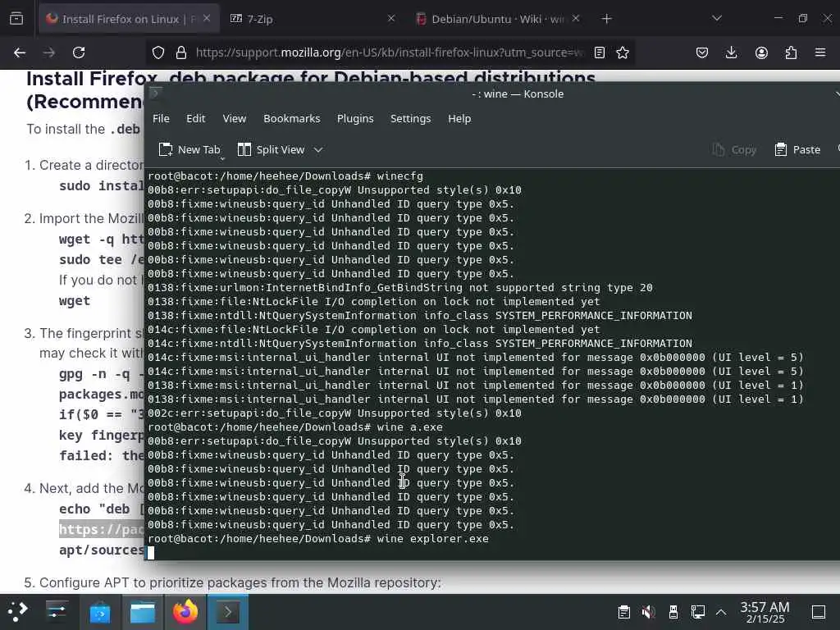Open System Settings from the taskbar
This screenshot has width=840, height=630.
tap(56, 611)
